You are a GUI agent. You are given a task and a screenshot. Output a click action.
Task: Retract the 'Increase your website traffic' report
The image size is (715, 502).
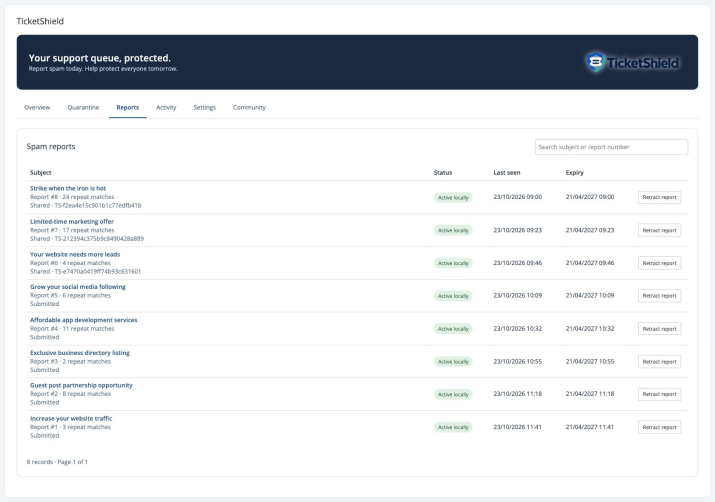tap(659, 427)
